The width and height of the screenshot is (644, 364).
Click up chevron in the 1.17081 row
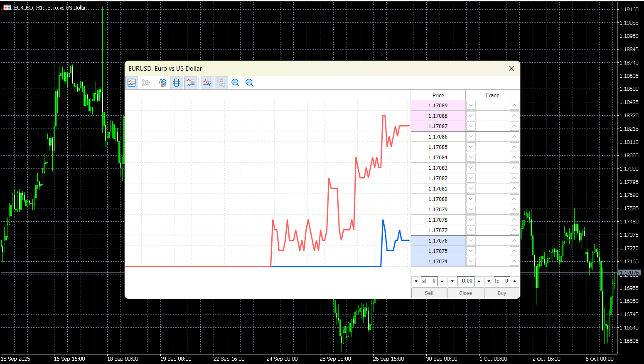pos(514,188)
